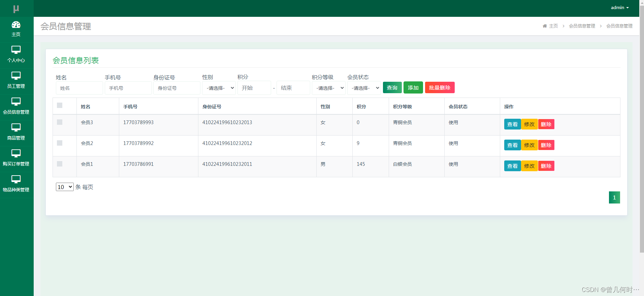Check the checkbox for 会员2 row
This screenshot has height=296, width=644.
(x=60, y=143)
